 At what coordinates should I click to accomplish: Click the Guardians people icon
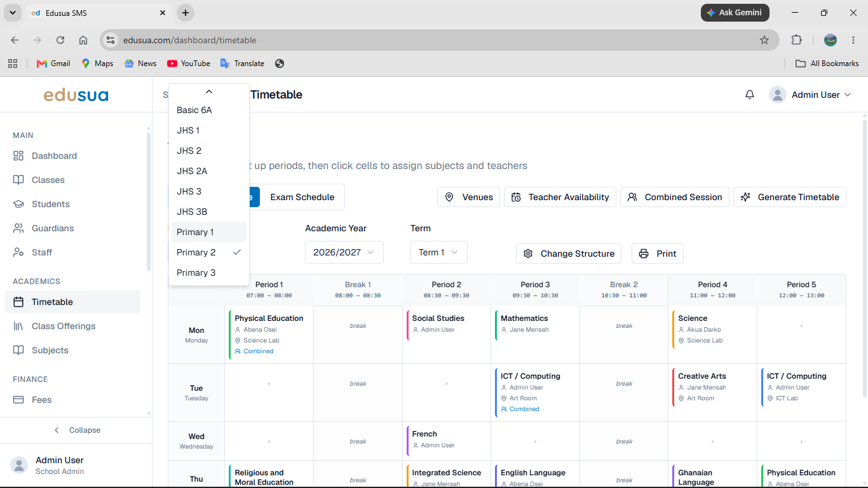[18, 228]
